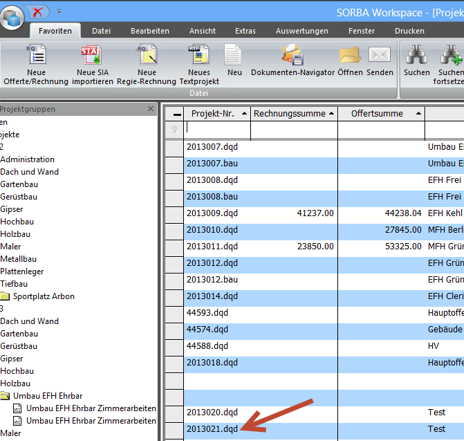This screenshot has height=441, width=464.
Task: Sort by Projekt-Nr. column header
Action: 217,114
